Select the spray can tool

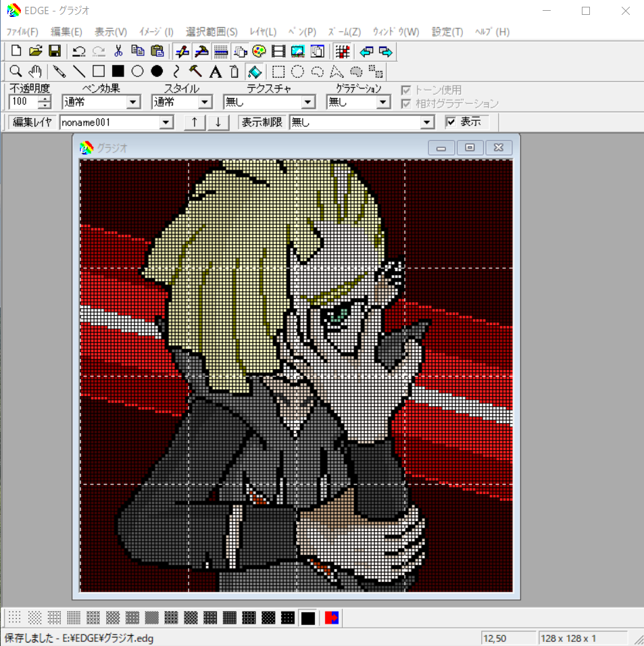[234, 72]
